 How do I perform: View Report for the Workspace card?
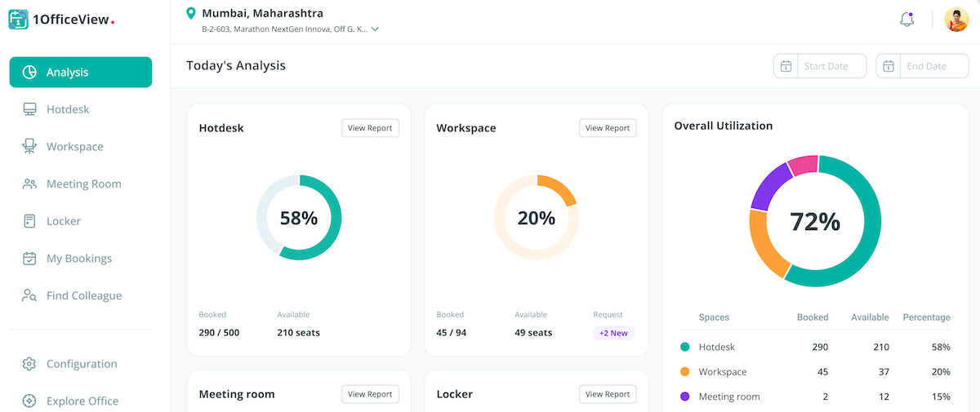click(608, 128)
